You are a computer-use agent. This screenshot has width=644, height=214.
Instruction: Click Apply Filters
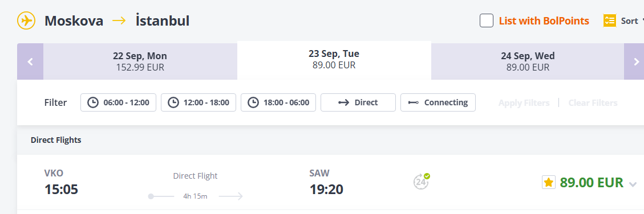pos(524,102)
